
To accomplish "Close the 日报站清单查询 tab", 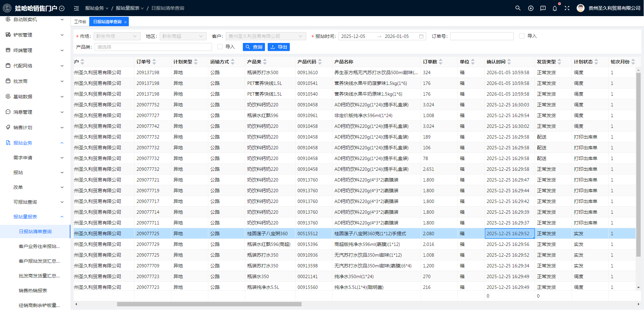I will point(125,22).
